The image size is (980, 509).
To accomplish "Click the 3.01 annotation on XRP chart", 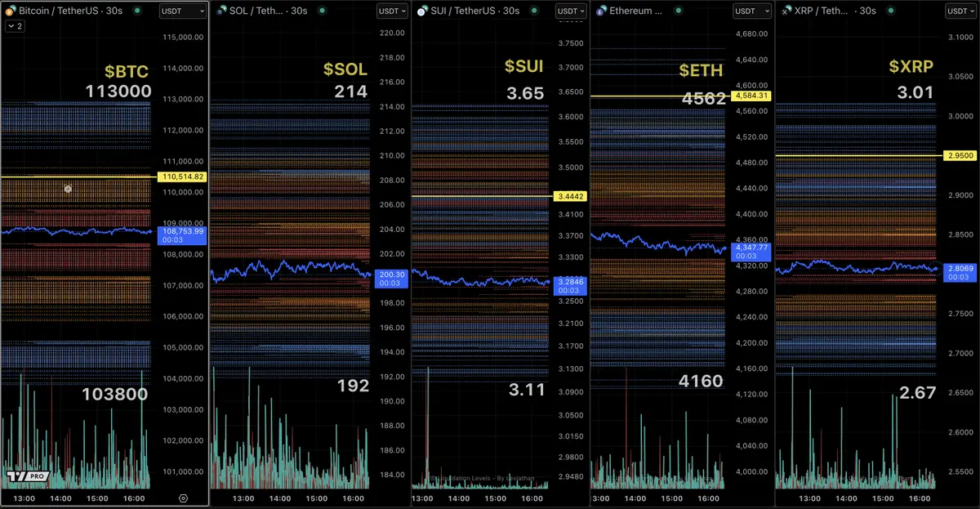I will [x=915, y=92].
